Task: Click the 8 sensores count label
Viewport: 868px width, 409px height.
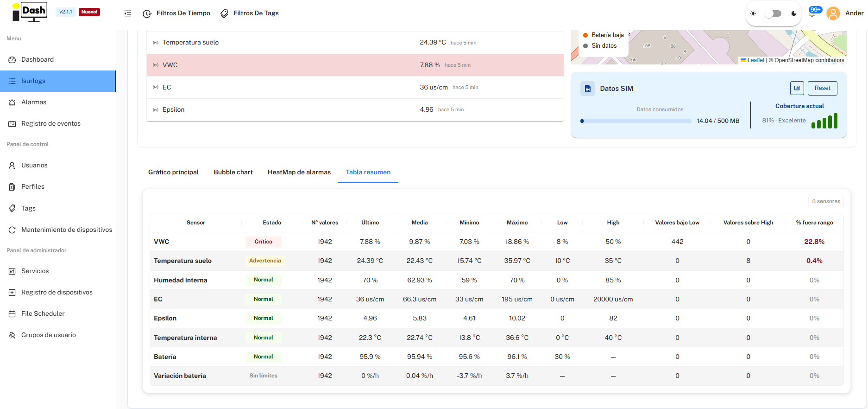Action: [x=826, y=201]
